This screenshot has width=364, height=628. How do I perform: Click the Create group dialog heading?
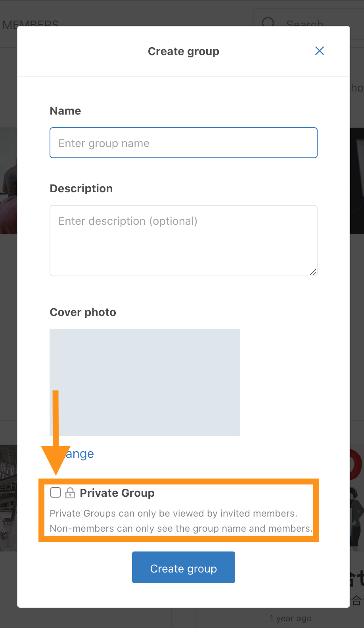point(184,52)
